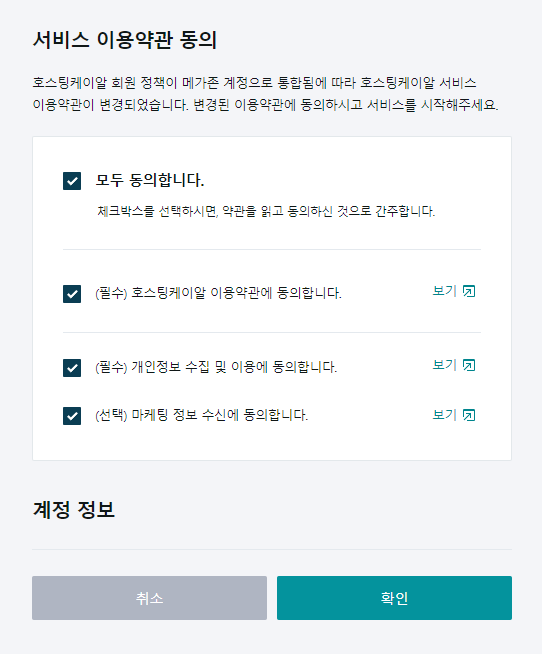Click 보기 link for 마케팅 정보 수신

coord(444,415)
